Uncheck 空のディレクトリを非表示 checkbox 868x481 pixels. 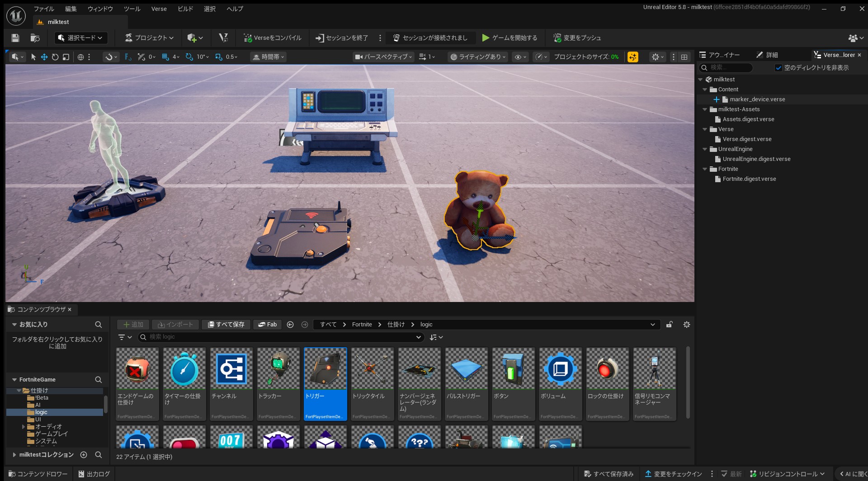778,68
